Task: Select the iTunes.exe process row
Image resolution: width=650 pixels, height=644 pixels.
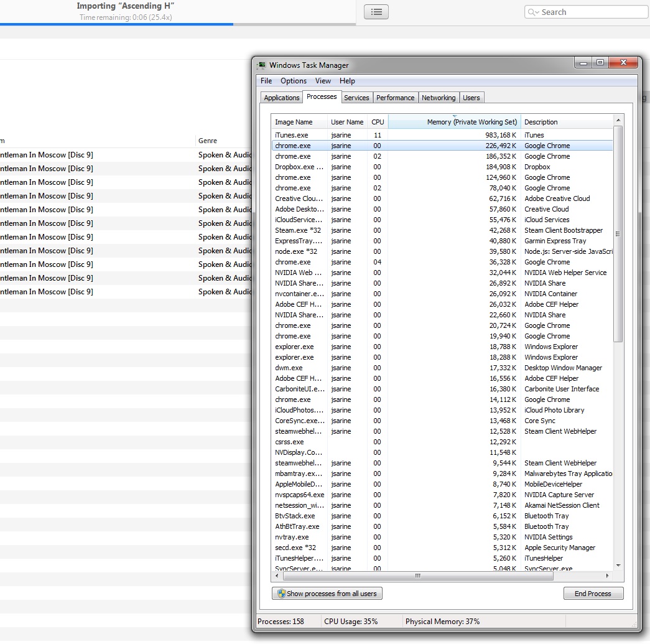Action: (442, 135)
